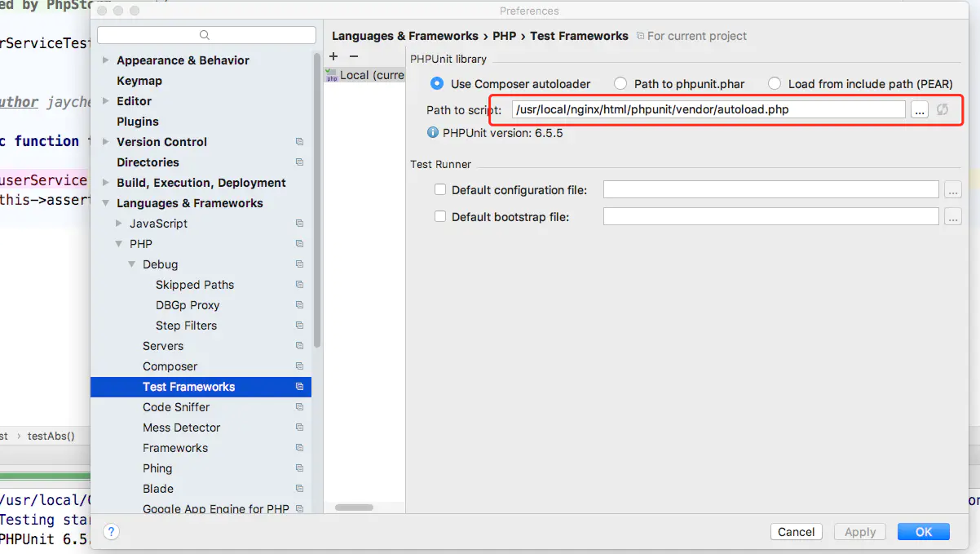Click the project-scope icon beside Skipped Paths

299,285
